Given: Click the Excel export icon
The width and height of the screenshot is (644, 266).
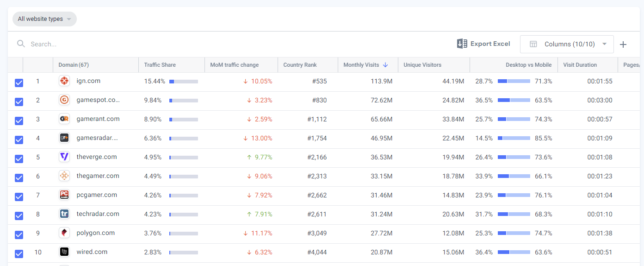Looking at the screenshot, I should tap(462, 44).
